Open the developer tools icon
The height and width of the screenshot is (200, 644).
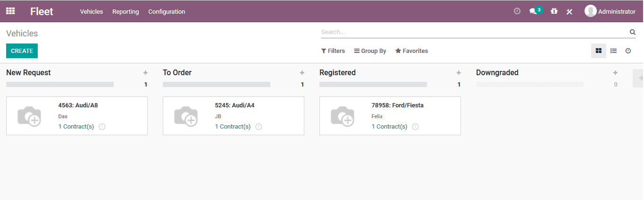tap(569, 11)
